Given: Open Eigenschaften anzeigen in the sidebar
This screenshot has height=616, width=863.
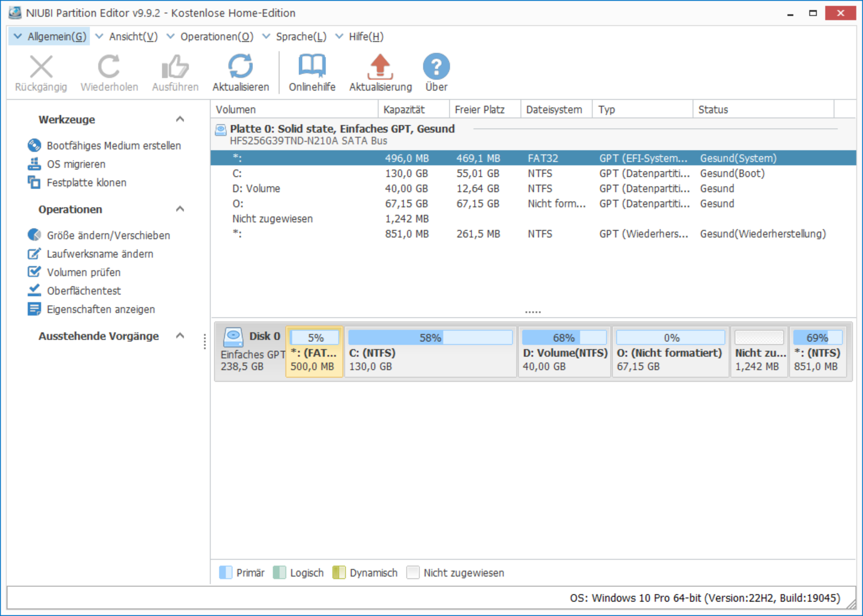Looking at the screenshot, I should 101,309.
